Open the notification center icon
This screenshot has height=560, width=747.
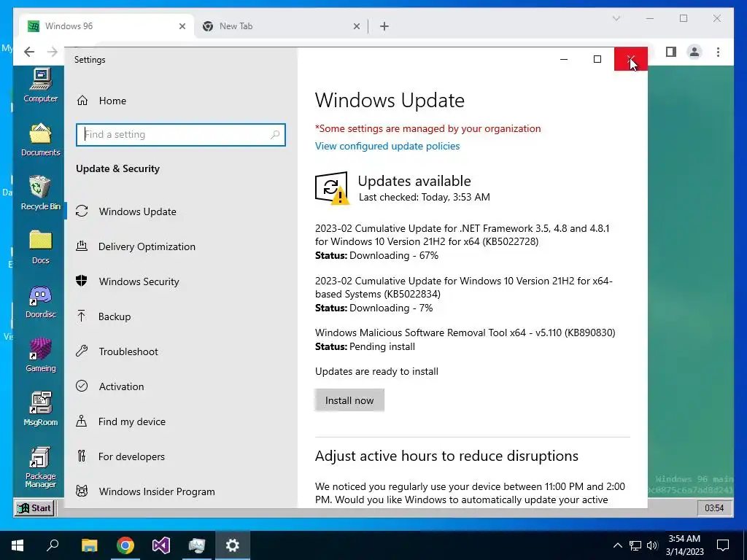723,545
